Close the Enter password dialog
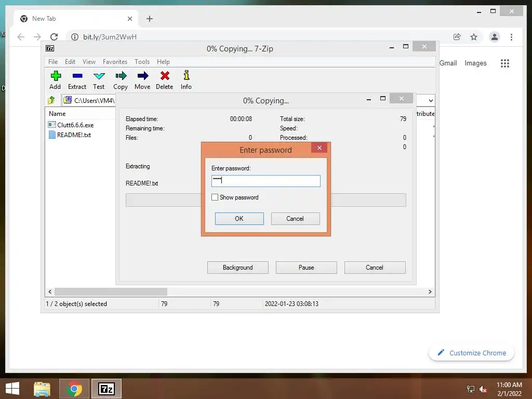Image resolution: width=532 pixels, height=399 pixels. coord(320,148)
